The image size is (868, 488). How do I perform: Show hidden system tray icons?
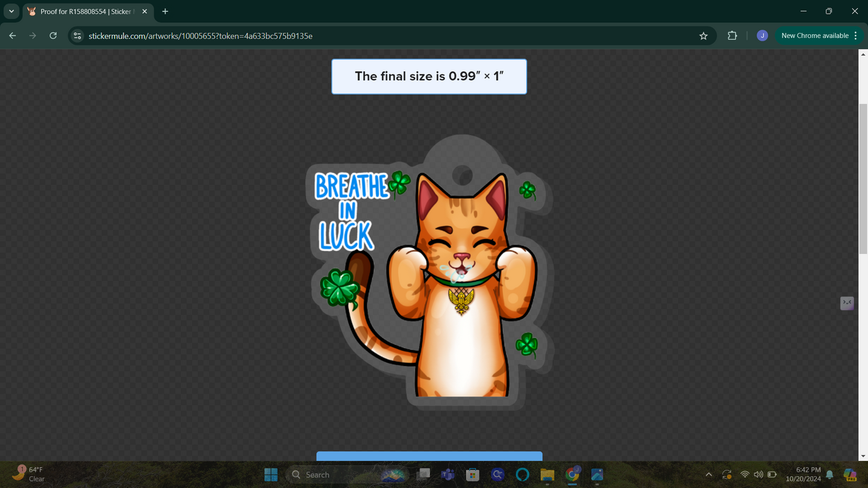point(709,475)
